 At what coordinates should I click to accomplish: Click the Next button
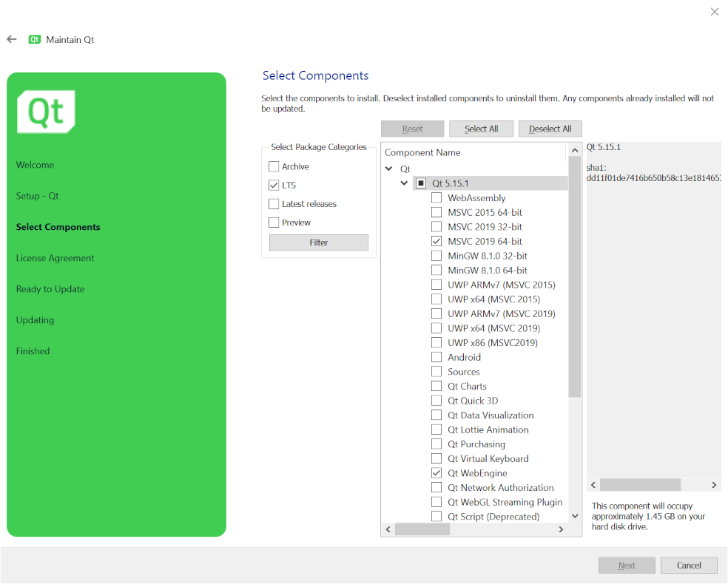(627, 566)
